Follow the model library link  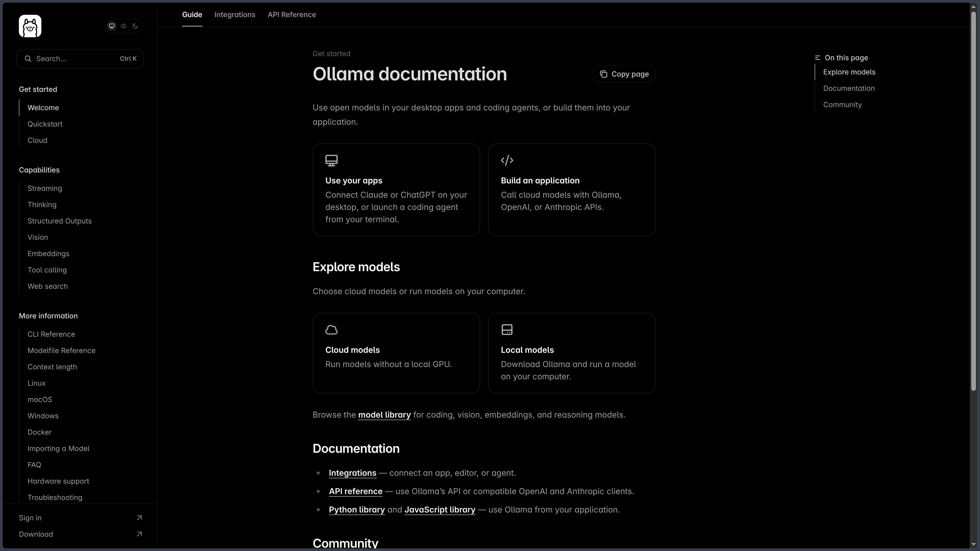point(384,415)
